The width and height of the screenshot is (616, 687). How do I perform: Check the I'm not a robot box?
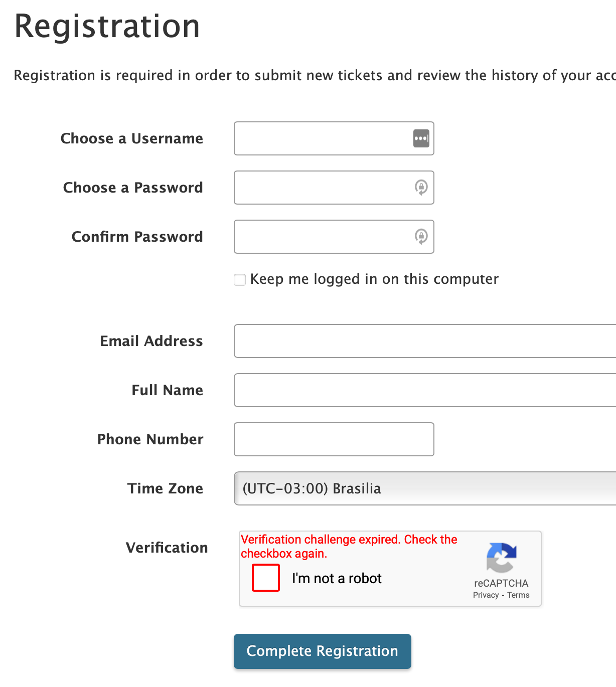pos(266,578)
